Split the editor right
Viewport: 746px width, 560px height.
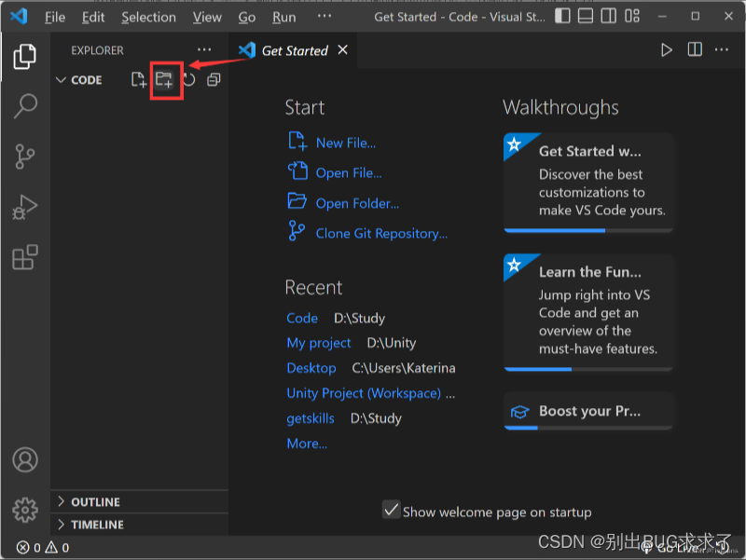[695, 49]
